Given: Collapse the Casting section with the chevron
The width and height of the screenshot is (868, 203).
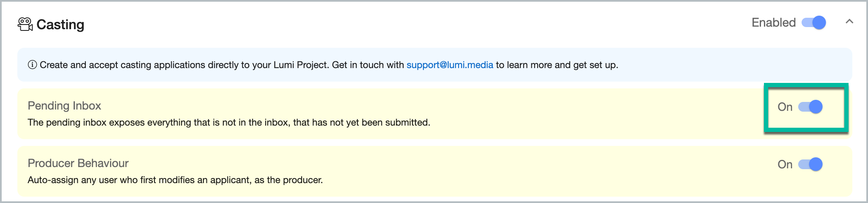Looking at the screenshot, I should coord(849,22).
